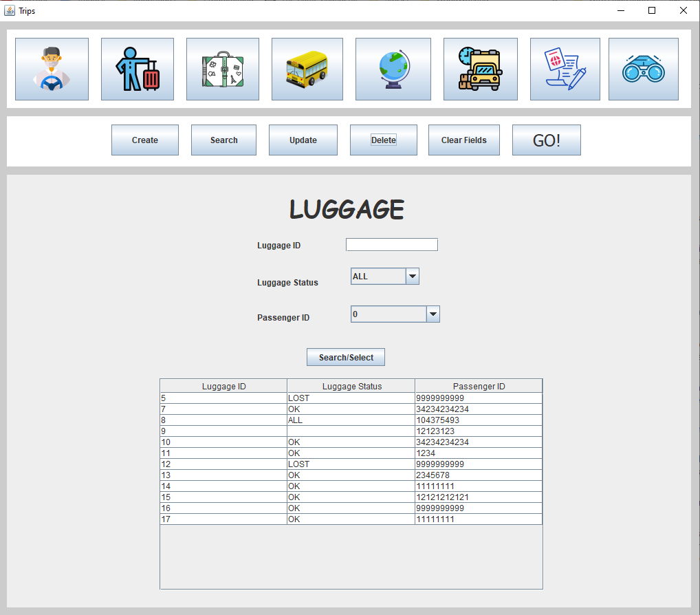Select table row with Luggage ID 12
700x615 pixels.
coord(351,464)
